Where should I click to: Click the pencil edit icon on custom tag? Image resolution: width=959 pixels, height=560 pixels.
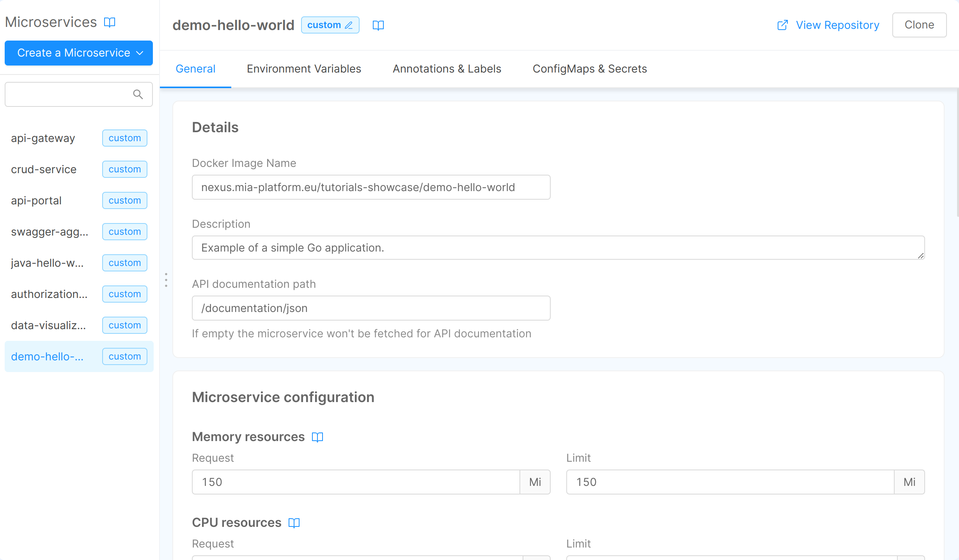coord(349,25)
